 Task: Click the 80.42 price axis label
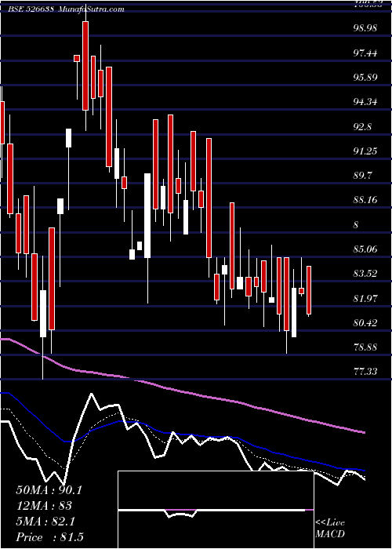click(365, 323)
